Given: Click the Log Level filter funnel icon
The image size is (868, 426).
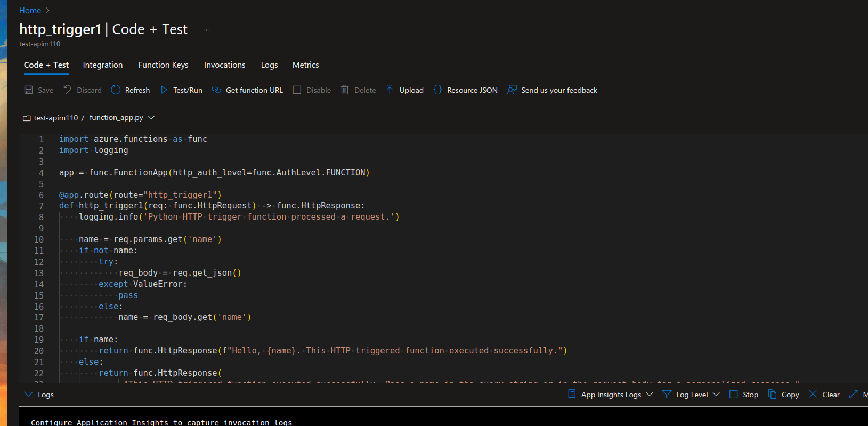Looking at the screenshot, I should 667,394.
